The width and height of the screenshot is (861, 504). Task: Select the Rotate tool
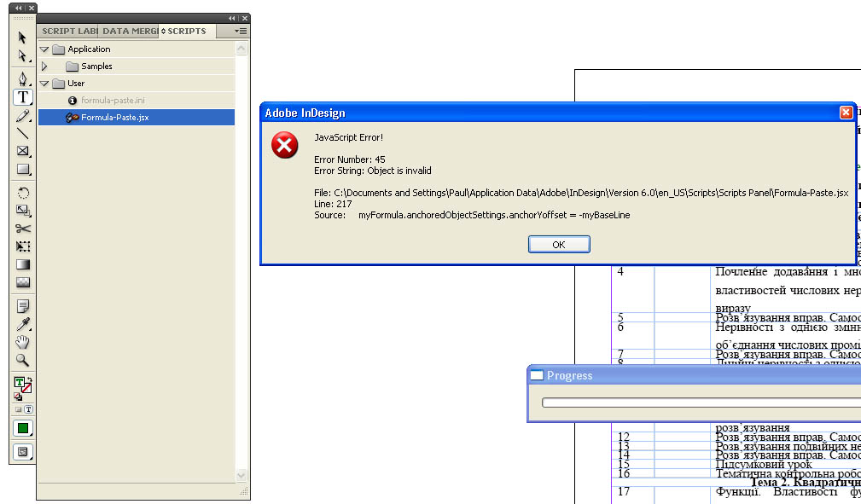(22, 193)
